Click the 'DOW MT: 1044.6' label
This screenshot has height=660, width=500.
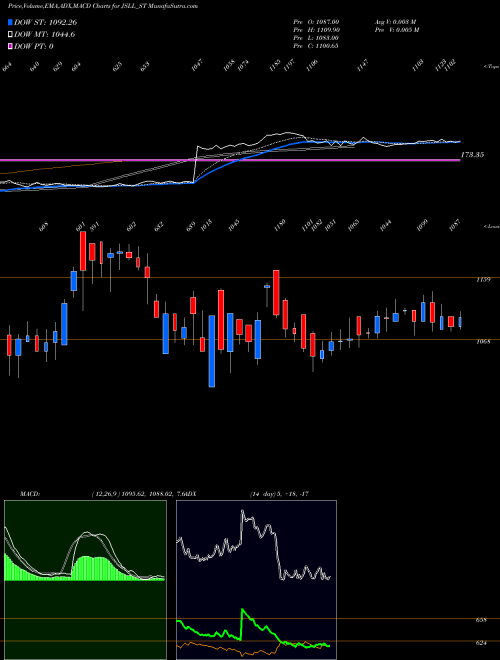click(x=45, y=35)
